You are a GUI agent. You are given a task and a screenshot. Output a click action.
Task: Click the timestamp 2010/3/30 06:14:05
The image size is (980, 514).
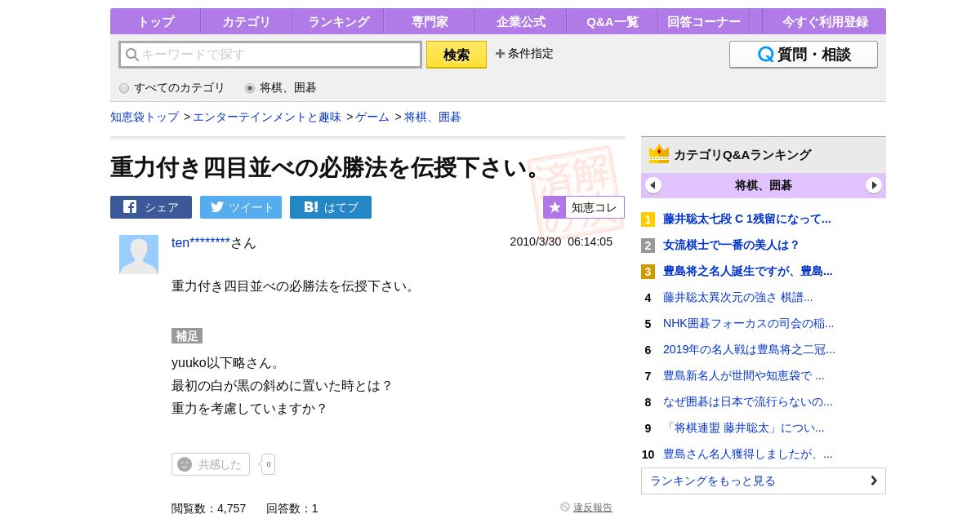tap(561, 241)
